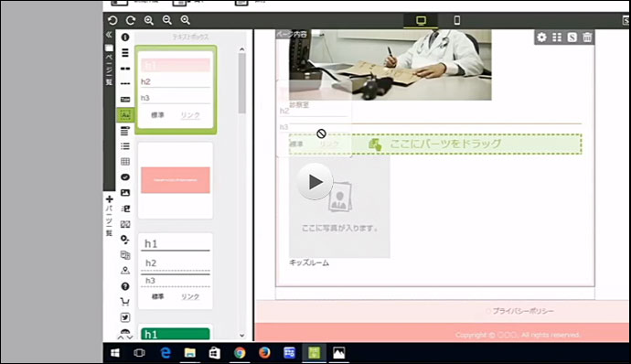Image resolution: width=631 pixels, height=364 pixels.
Task: Select the checkmark badge parts icon
Action: tap(125, 177)
